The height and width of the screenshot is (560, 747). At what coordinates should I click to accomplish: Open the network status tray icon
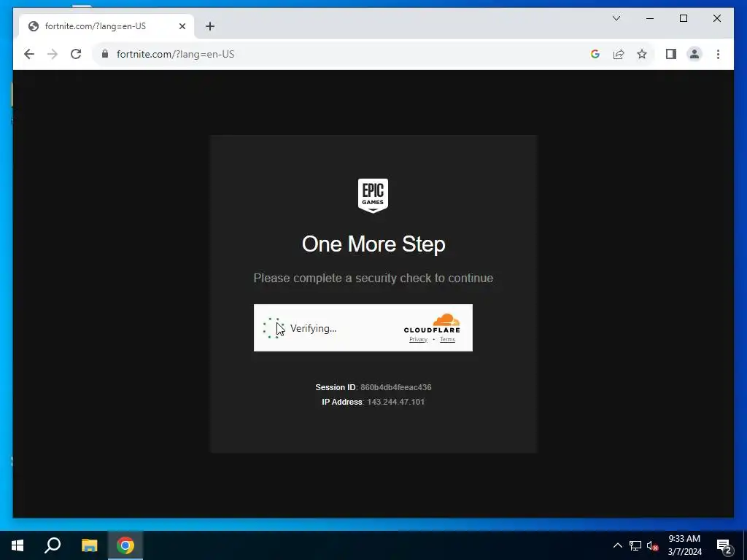tap(635, 545)
